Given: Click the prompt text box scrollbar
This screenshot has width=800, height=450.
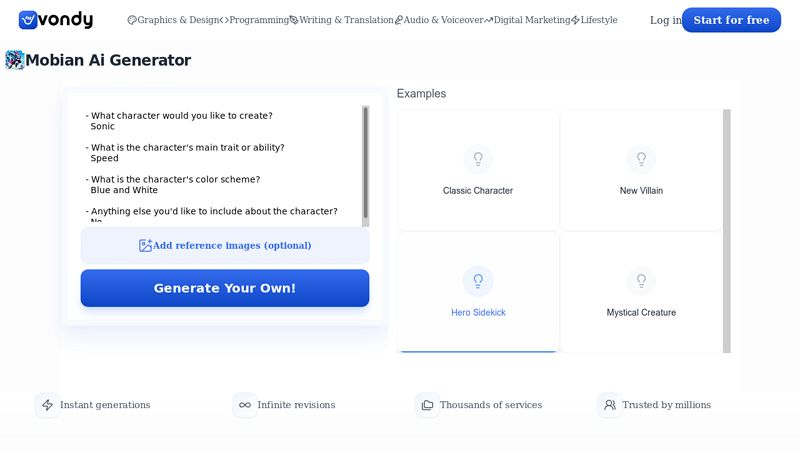Looking at the screenshot, I should 365,163.
